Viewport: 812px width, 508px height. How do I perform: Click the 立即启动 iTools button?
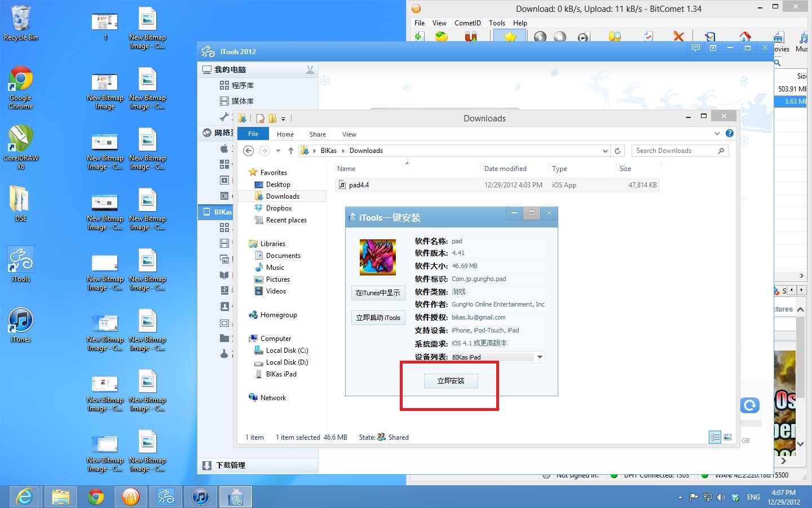point(378,318)
